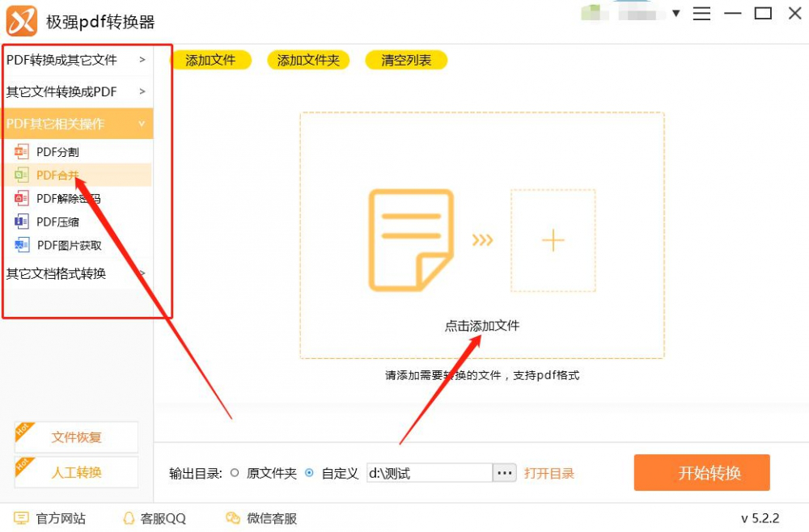Click the version text v 5.2.2
The image size is (809, 532).
click(760, 518)
